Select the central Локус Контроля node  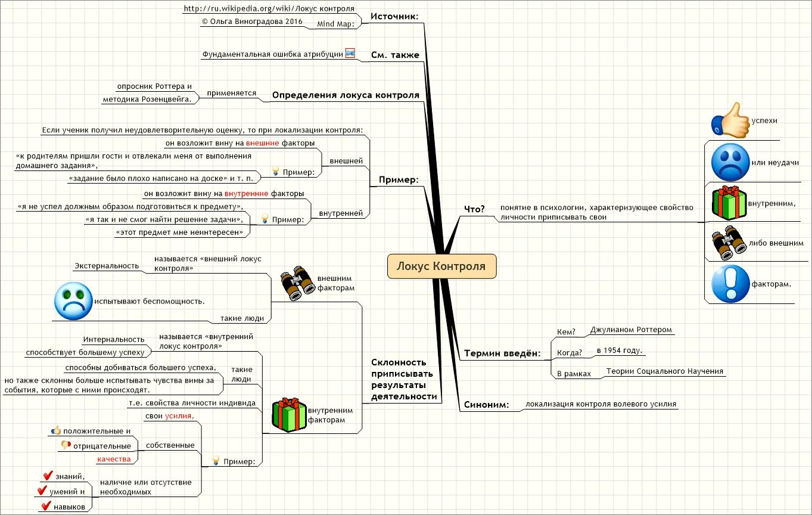441,266
